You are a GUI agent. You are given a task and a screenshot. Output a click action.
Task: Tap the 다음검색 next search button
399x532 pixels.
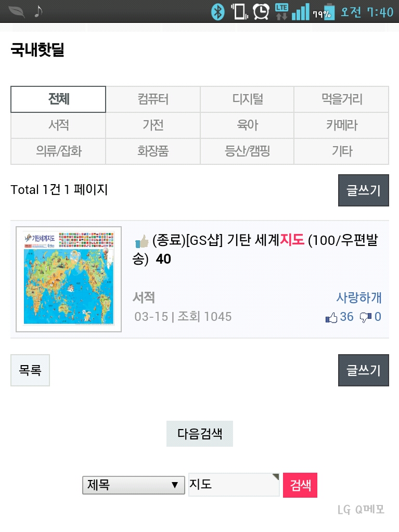(x=200, y=434)
